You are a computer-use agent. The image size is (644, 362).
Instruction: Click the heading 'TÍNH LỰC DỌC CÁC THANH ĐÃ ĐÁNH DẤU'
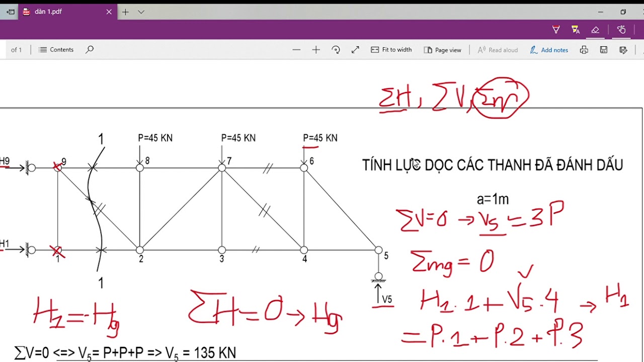coord(493,165)
